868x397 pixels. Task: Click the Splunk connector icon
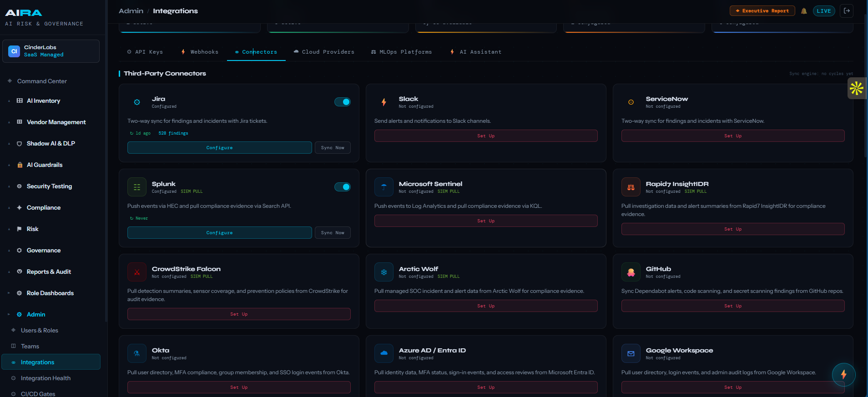(137, 187)
